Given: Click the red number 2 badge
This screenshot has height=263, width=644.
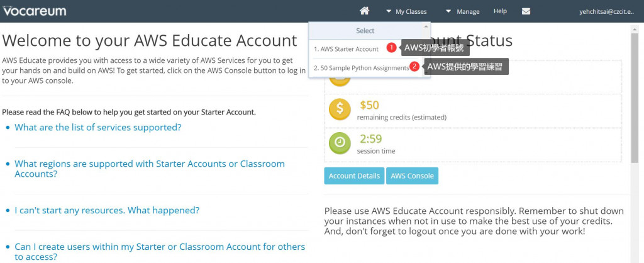Looking at the screenshot, I should pos(414,66).
